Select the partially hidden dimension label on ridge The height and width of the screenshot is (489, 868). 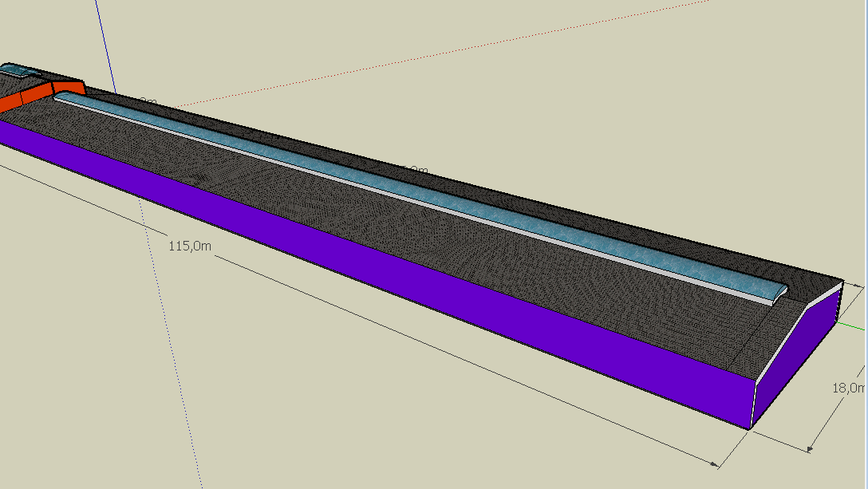(x=415, y=170)
